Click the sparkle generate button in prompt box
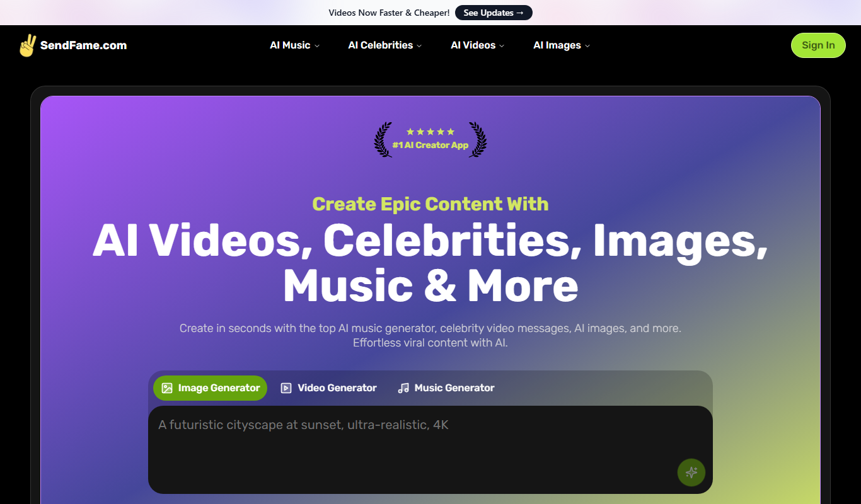Screen dimensions: 861x504 [691, 472]
